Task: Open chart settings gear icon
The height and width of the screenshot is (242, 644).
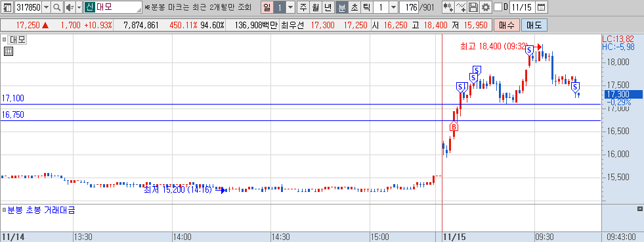Action: [x=486, y=7]
